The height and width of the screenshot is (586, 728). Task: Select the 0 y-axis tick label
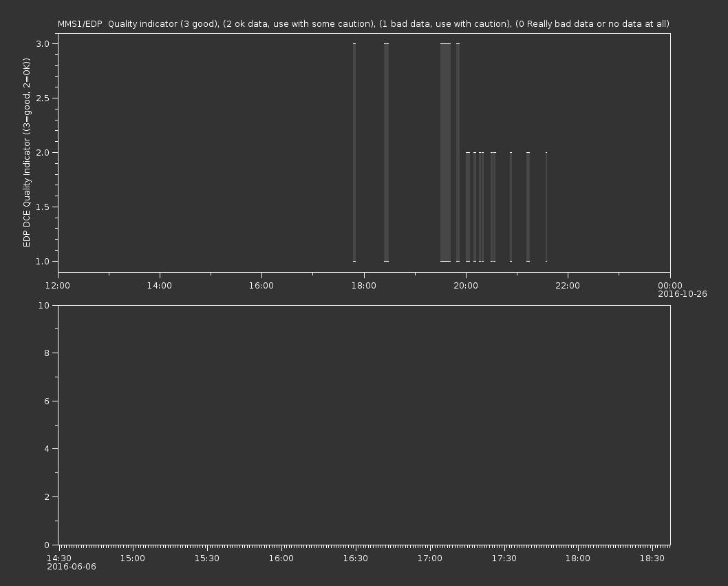(x=47, y=545)
